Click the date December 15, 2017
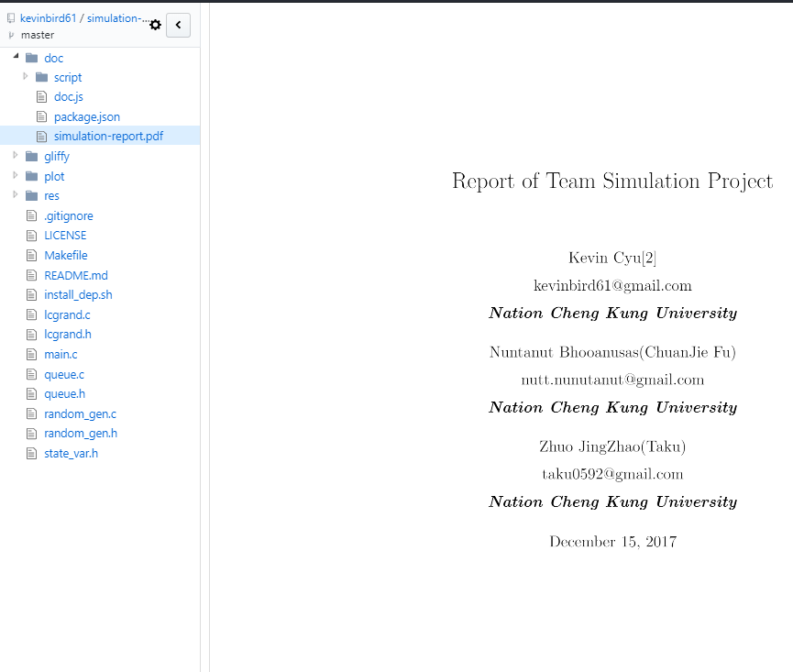This screenshot has height=672, width=793. click(612, 542)
